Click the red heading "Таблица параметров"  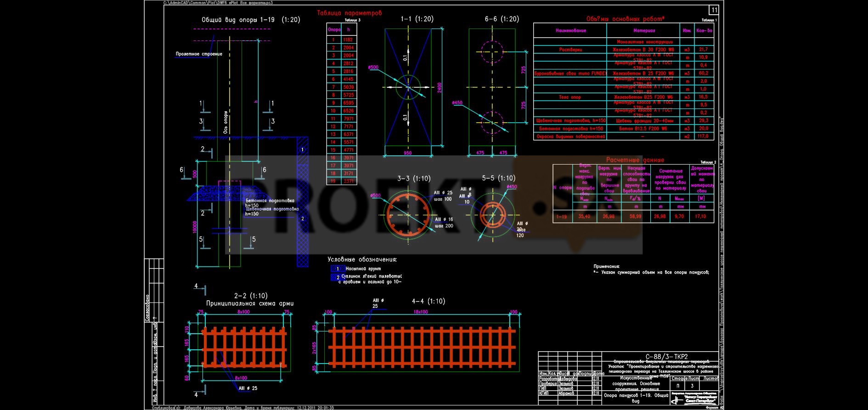point(349,13)
